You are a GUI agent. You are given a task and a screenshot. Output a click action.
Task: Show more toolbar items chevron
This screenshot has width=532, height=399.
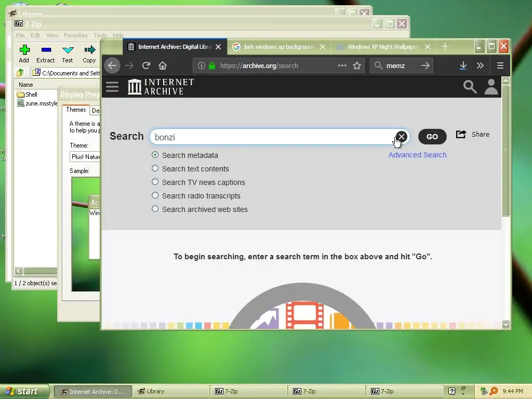pos(480,65)
